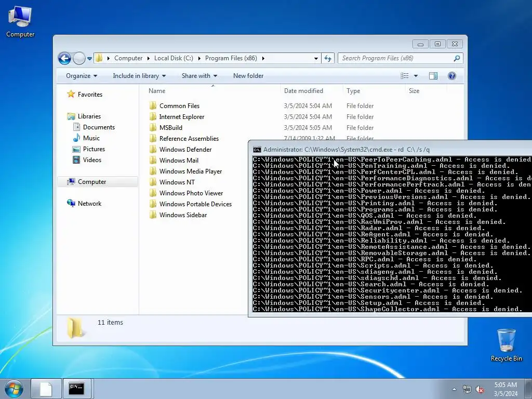Image resolution: width=532 pixels, height=399 pixels.
Task: Open the muted volume tray icon
Action: (x=480, y=389)
